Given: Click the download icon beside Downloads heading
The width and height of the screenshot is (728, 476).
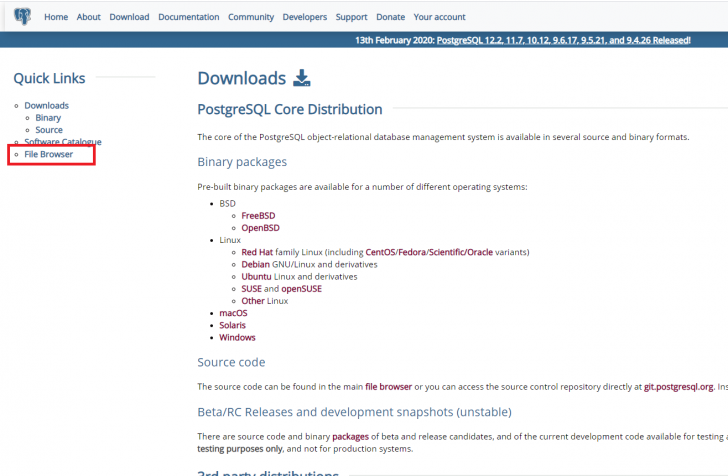Looking at the screenshot, I should tap(302, 79).
